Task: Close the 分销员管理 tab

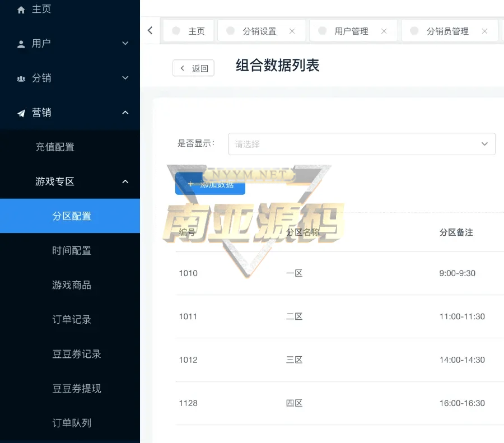Action: coord(484,31)
